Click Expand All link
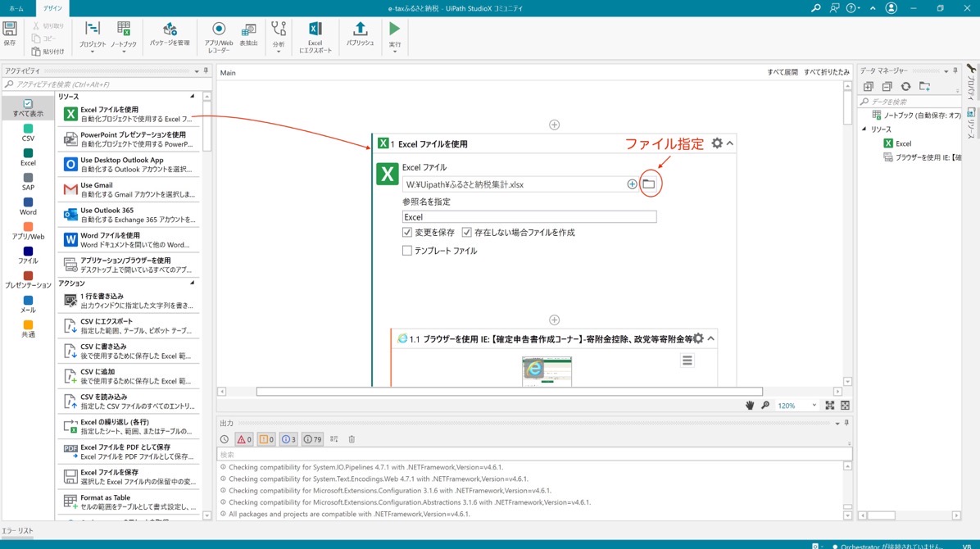Screen dimensions: 980x549 [782, 72]
